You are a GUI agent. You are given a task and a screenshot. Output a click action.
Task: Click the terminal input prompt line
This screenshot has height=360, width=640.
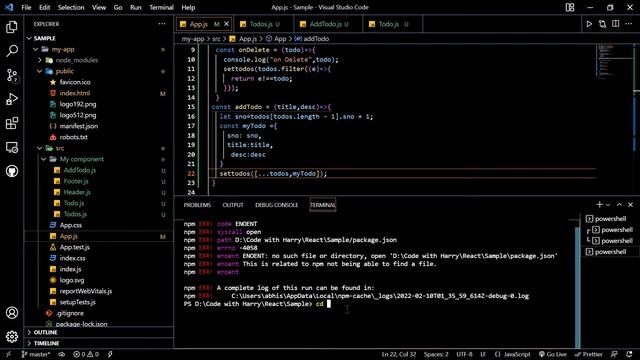click(257, 304)
